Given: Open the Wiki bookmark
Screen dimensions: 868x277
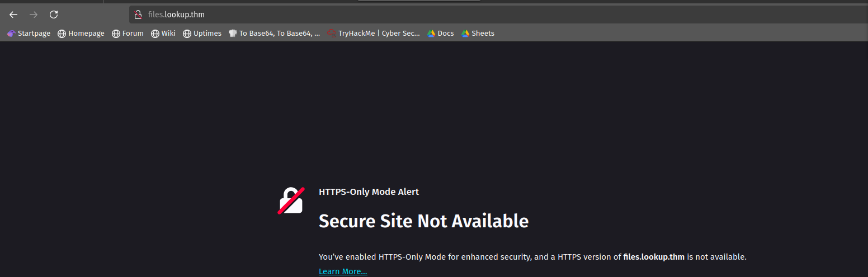Looking at the screenshot, I should [163, 34].
